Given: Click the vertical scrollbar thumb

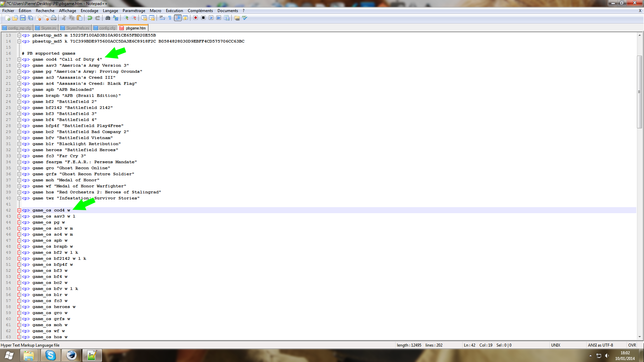Looking at the screenshot, I should (640, 92).
